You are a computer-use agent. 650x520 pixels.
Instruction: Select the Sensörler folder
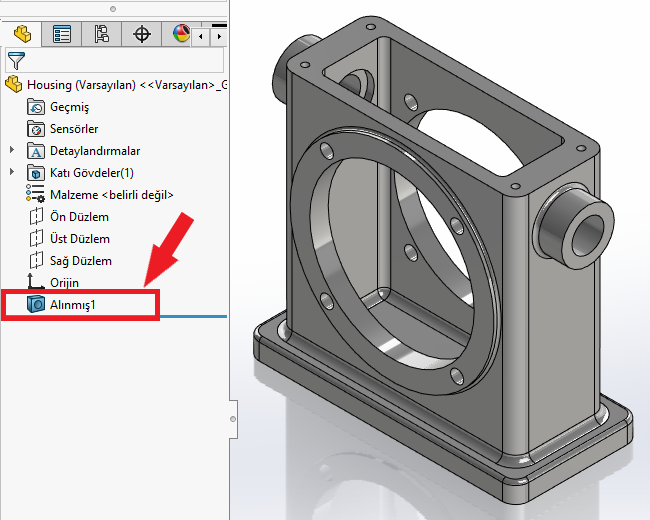(x=74, y=129)
